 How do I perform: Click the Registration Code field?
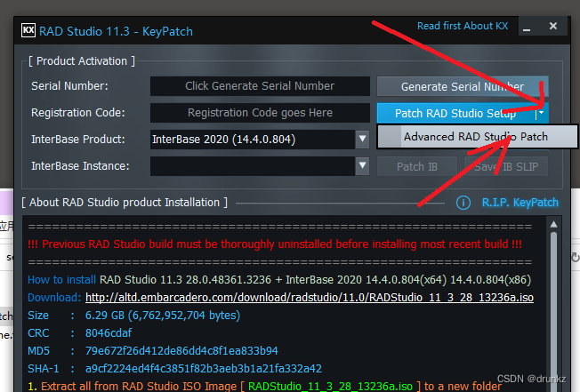260,113
